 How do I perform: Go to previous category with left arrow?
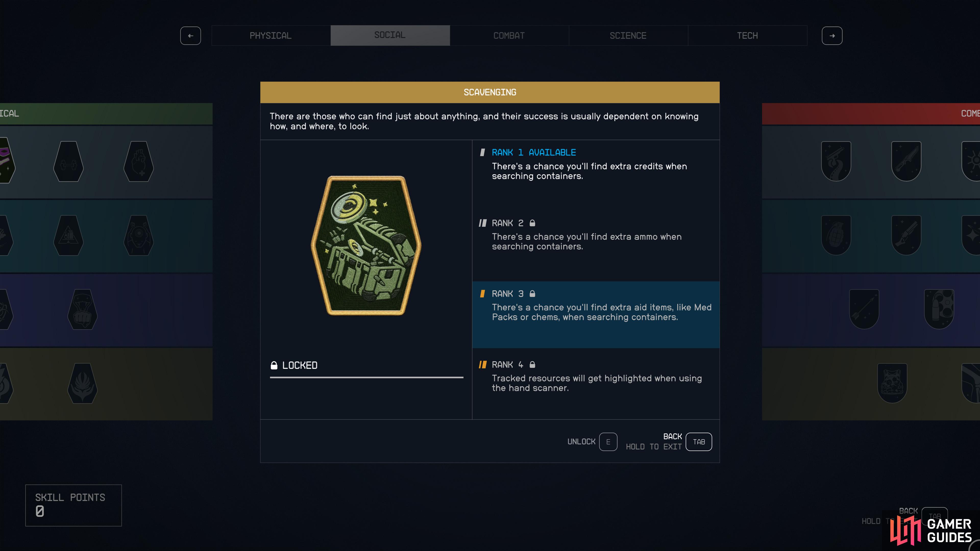[191, 36]
